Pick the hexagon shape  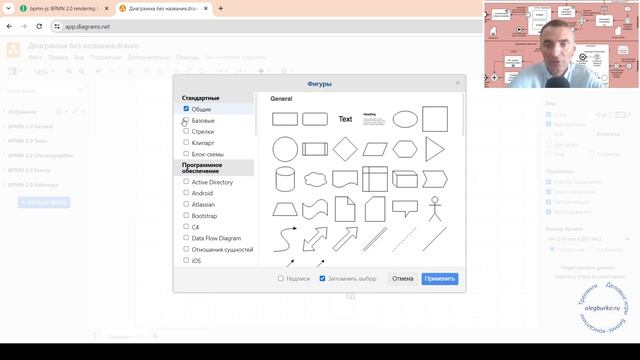click(405, 149)
